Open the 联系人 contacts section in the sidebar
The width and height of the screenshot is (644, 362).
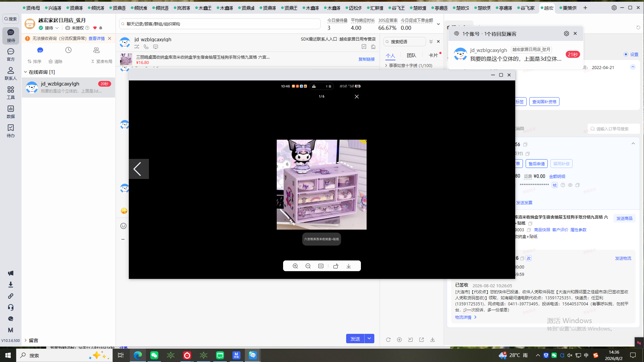pos(11,74)
